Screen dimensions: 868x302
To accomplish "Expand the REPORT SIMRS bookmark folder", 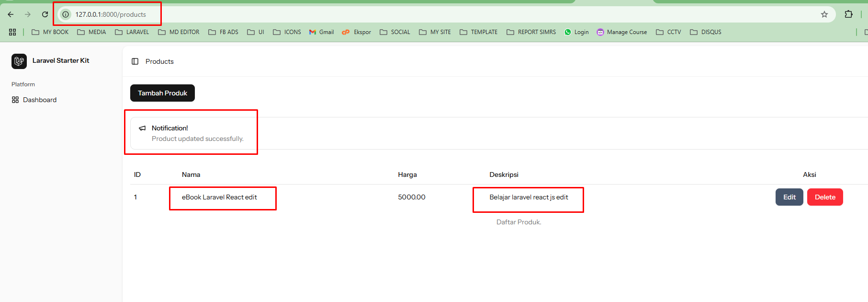I will click(531, 32).
